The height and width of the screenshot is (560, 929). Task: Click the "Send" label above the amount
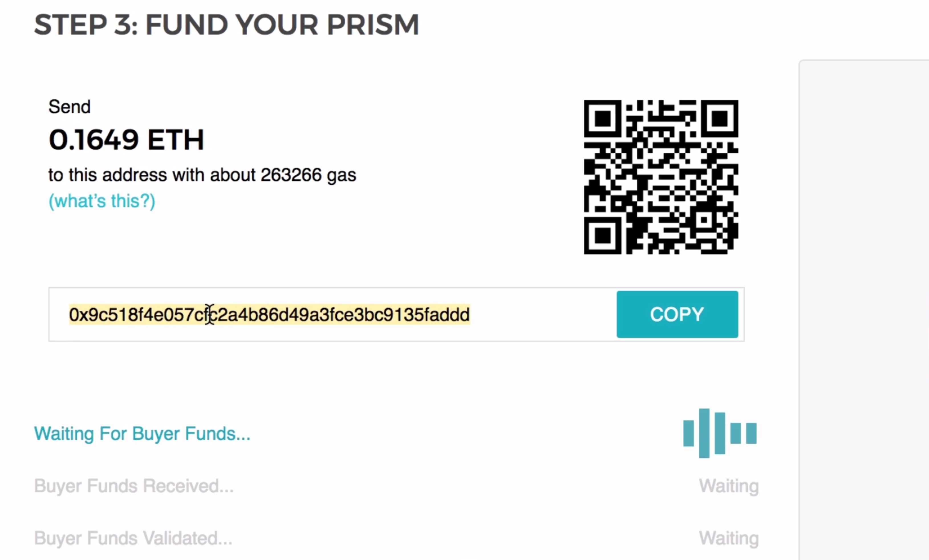(x=69, y=107)
